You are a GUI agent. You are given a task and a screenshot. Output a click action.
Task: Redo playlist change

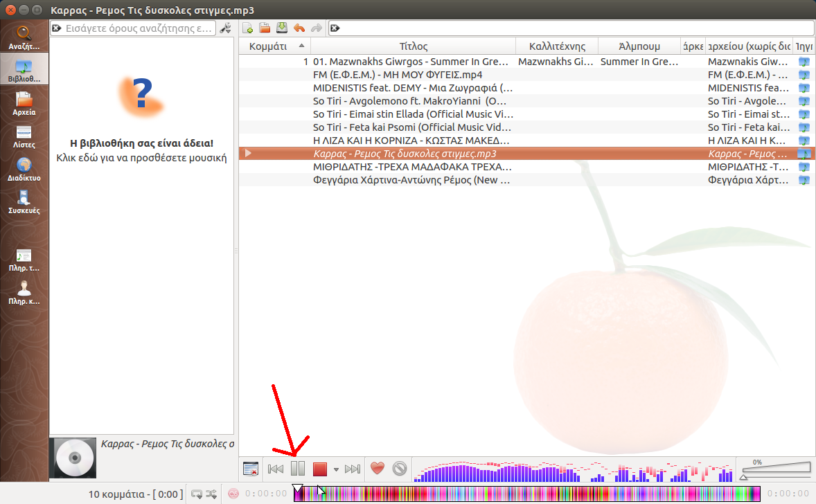[317, 28]
